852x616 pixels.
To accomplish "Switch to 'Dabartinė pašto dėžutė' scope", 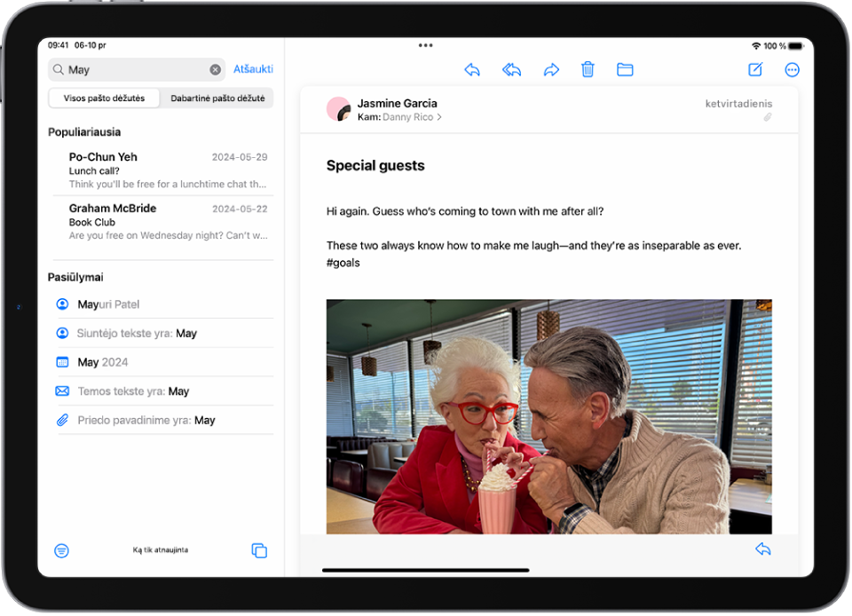I will click(x=217, y=98).
